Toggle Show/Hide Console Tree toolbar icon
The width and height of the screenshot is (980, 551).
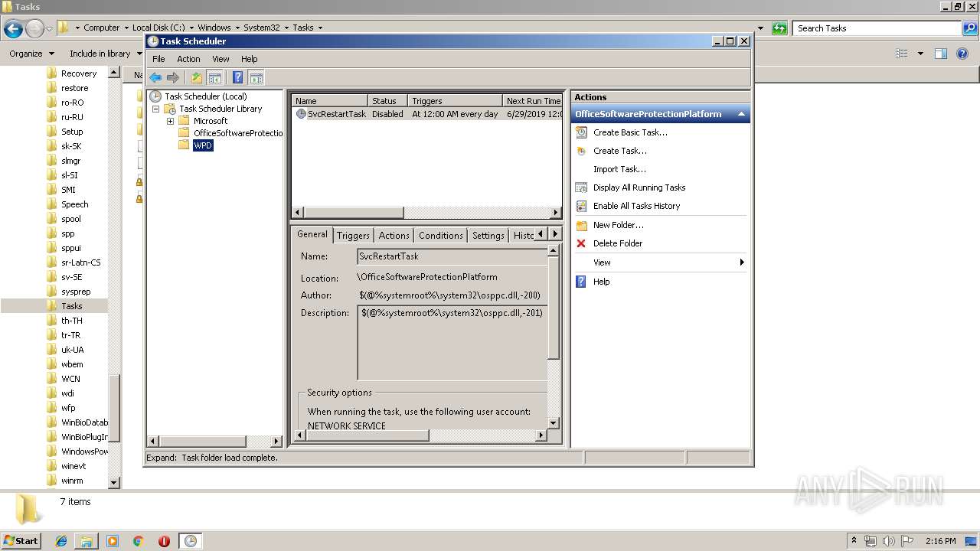pos(215,77)
